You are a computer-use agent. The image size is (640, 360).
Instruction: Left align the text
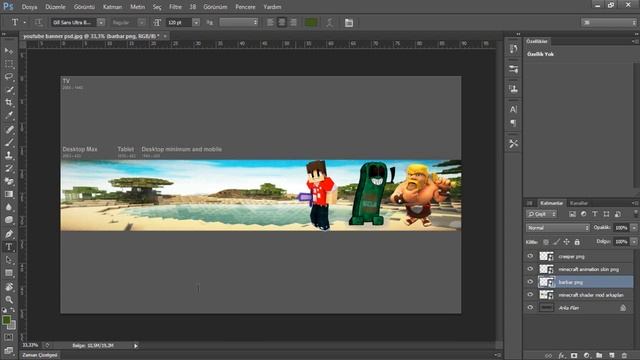tap(270, 22)
